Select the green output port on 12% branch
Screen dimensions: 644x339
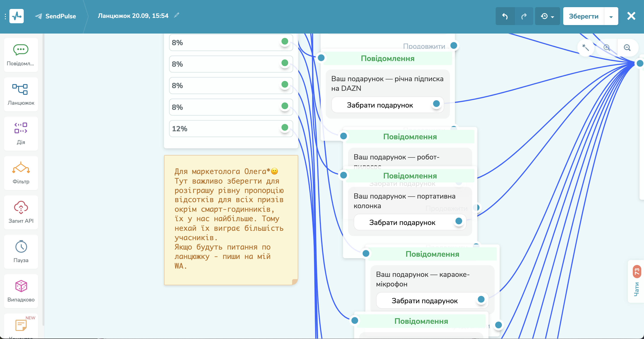click(285, 128)
